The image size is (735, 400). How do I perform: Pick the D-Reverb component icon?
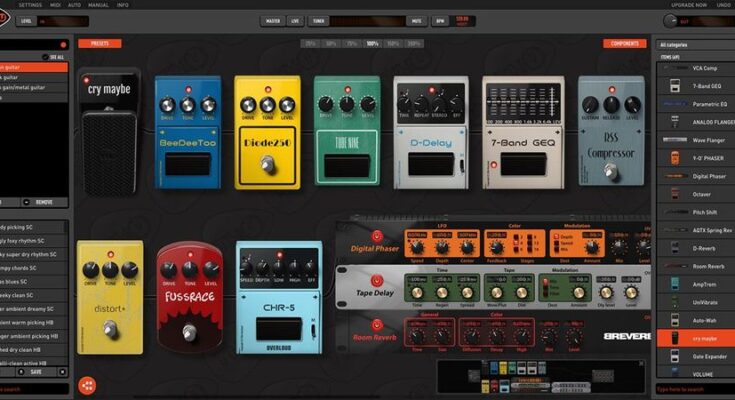(675, 248)
